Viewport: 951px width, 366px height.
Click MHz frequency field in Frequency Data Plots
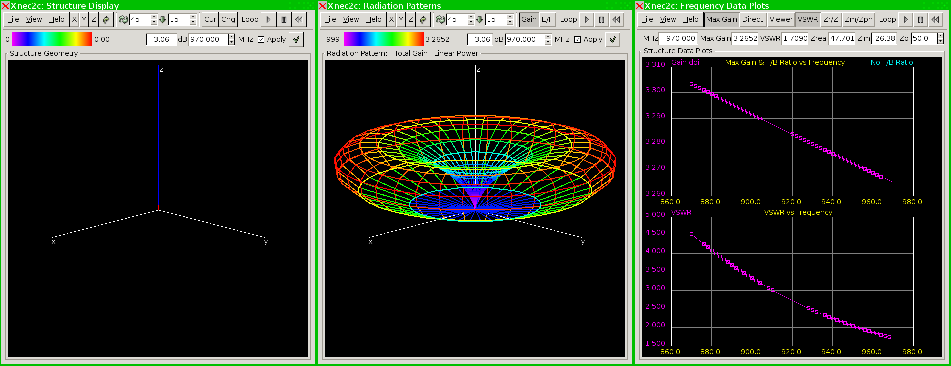(x=677, y=38)
